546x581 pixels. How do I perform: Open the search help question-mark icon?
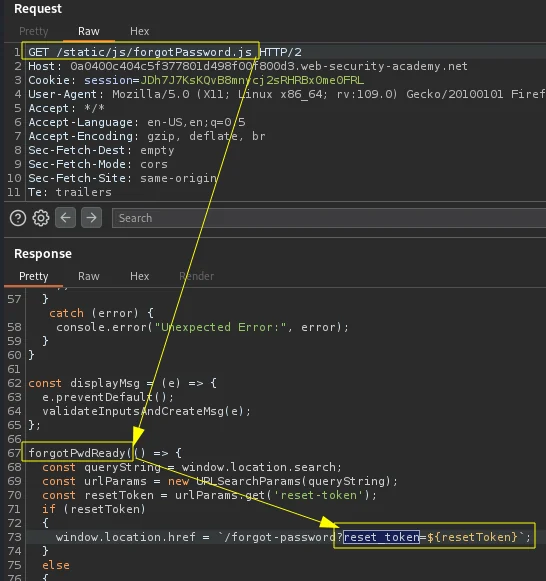coord(18,218)
